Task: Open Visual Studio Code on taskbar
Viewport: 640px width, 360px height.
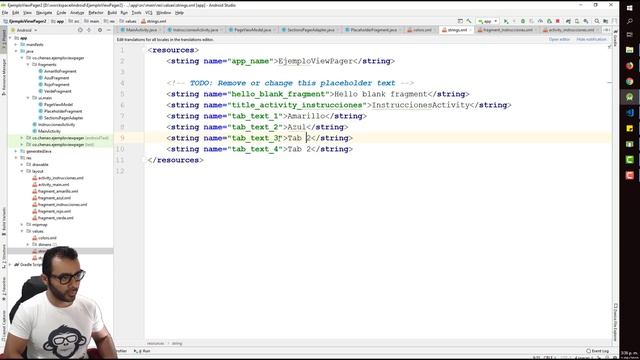Action: [x=629, y=112]
